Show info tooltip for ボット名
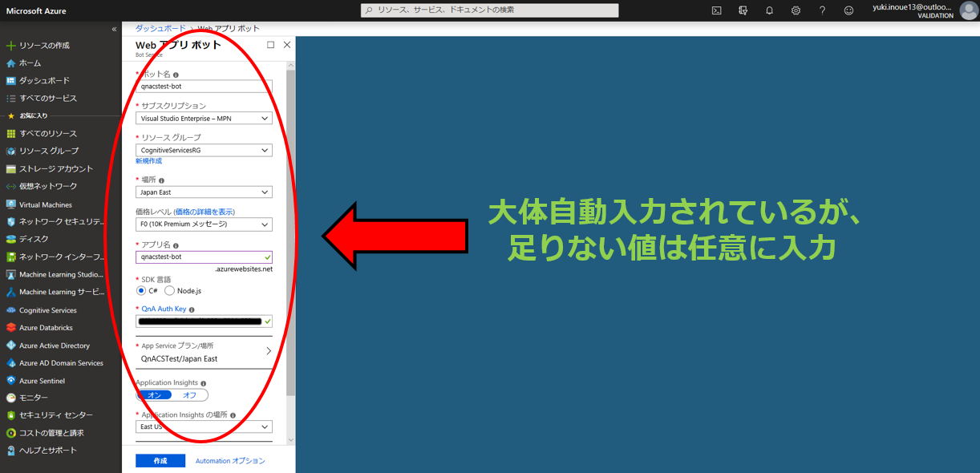This screenshot has height=473, width=980. click(x=176, y=75)
